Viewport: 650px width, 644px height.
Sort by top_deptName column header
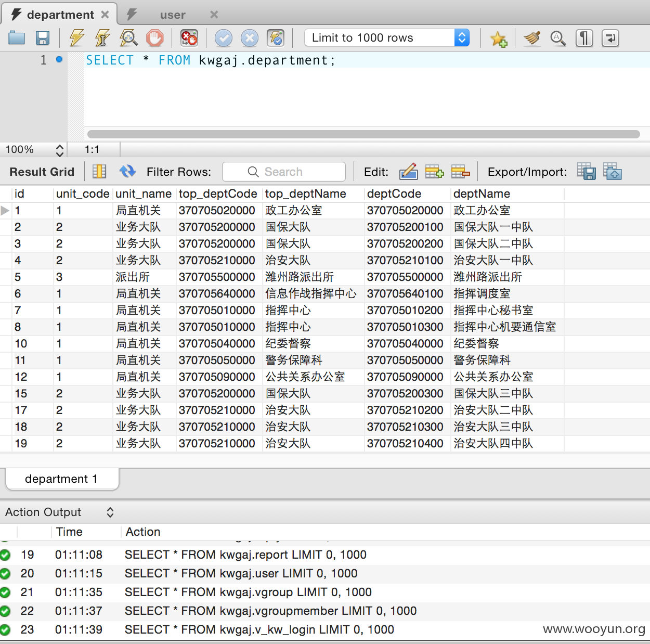313,194
